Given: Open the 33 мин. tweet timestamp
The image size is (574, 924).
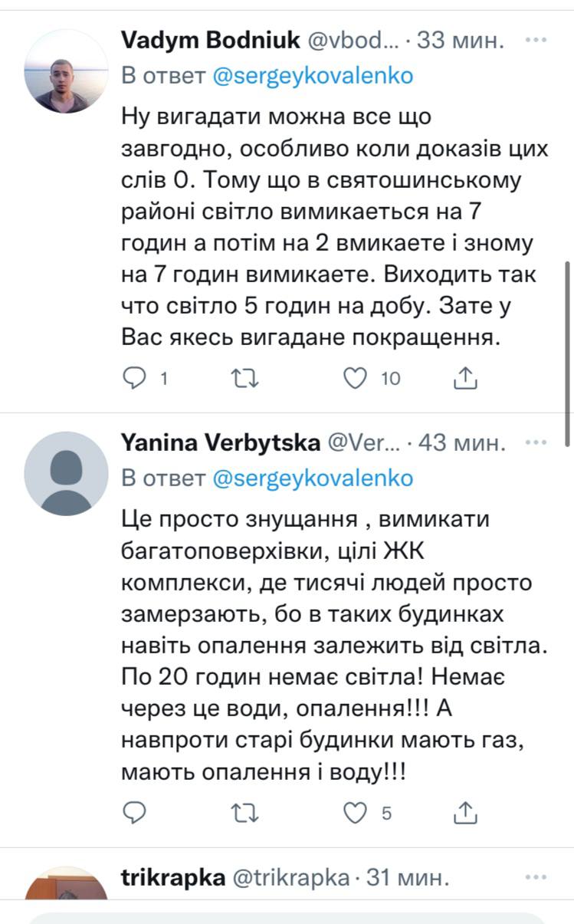Looking at the screenshot, I should point(461,41).
